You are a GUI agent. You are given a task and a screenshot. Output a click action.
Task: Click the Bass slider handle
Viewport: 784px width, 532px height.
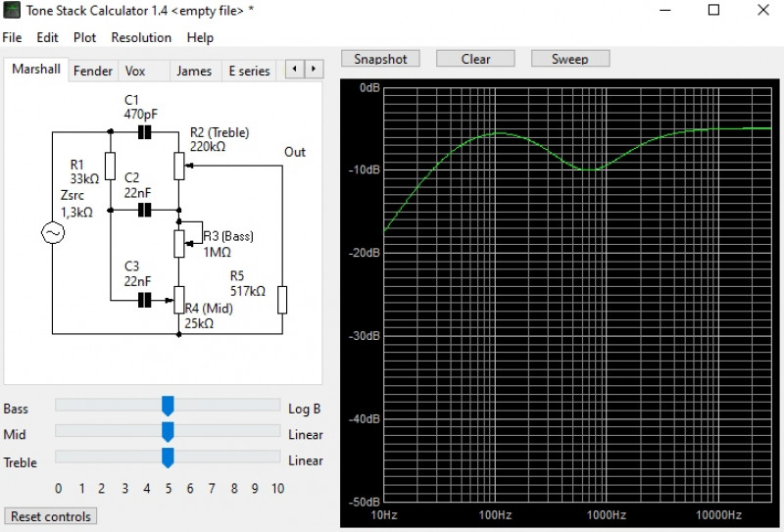[168, 406]
